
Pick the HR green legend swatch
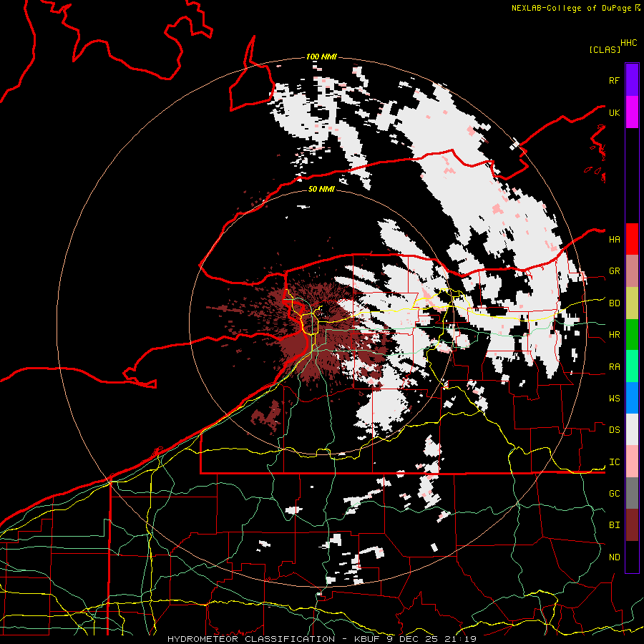click(632, 335)
